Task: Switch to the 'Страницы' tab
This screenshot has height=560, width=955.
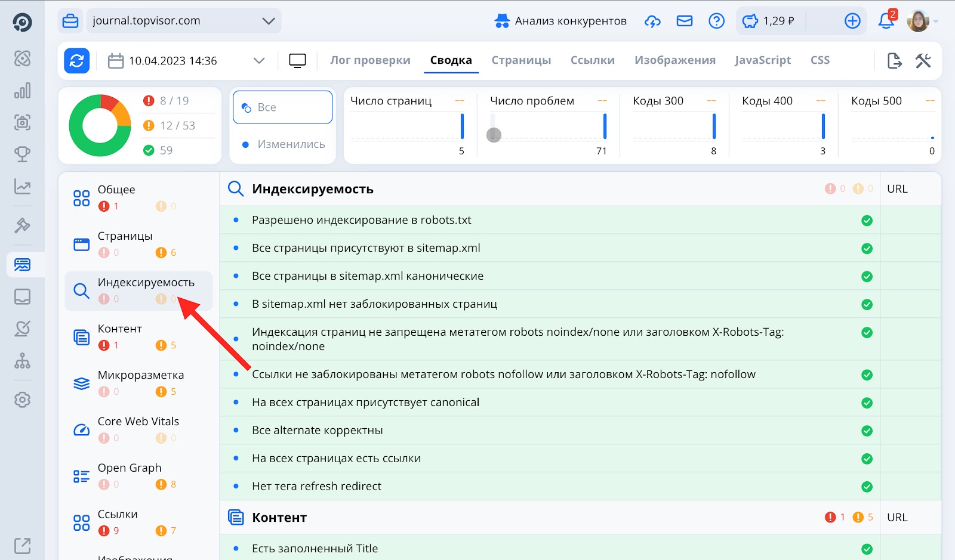Action: click(521, 60)
